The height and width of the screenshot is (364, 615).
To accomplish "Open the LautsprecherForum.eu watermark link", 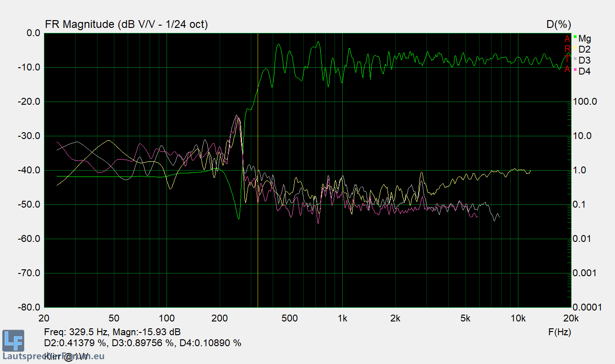I will click(53, 356).
